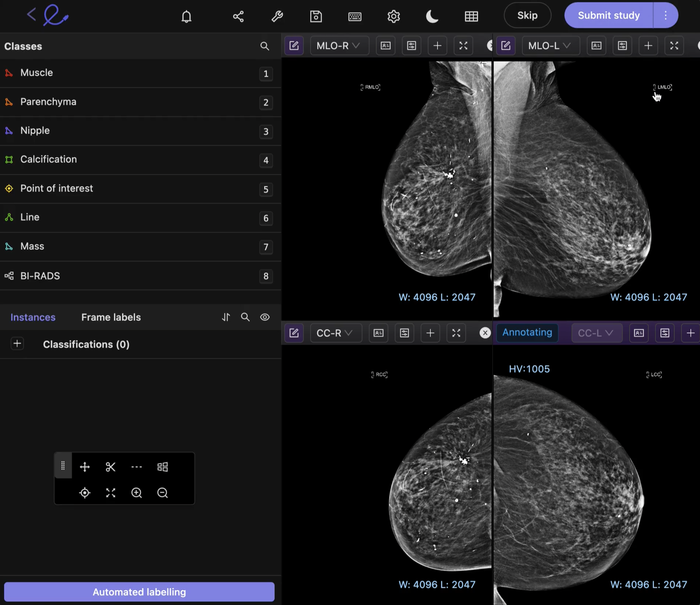The image size is (700, 605).
Task: Open Submit study more options menu
Action: coord(666,15)
